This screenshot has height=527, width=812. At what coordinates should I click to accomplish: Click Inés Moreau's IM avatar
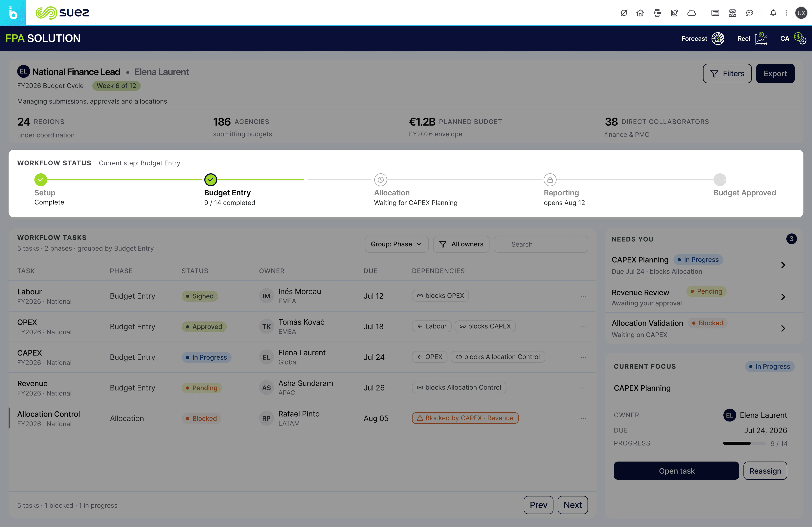tap(266, 296)
